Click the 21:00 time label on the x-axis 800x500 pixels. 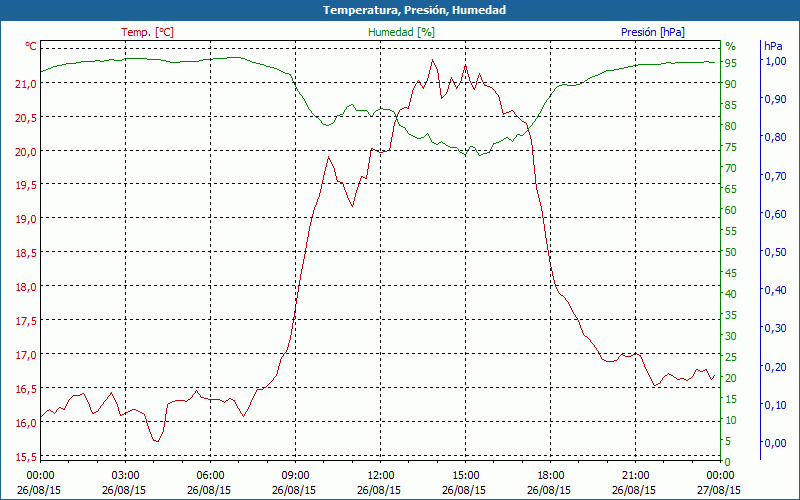click(636, 475)
